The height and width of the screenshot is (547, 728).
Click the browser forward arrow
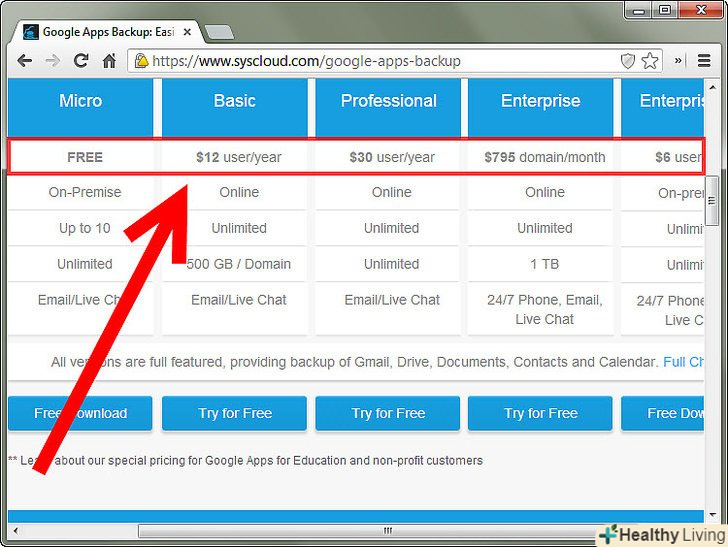point(52,61)
